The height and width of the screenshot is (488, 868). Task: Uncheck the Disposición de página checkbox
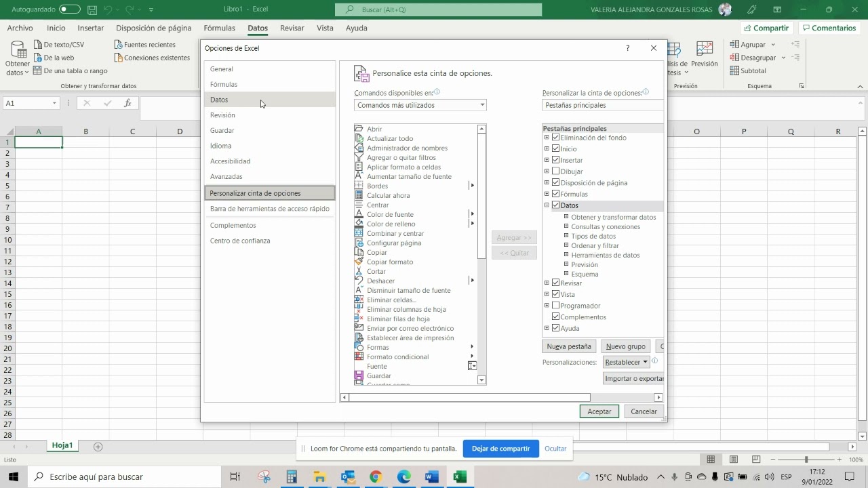pyautogui.click(x=556, y=182)
